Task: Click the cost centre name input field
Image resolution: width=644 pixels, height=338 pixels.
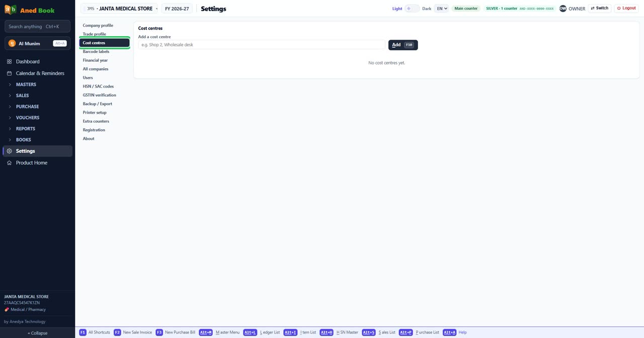Action: tap(262, 45)
